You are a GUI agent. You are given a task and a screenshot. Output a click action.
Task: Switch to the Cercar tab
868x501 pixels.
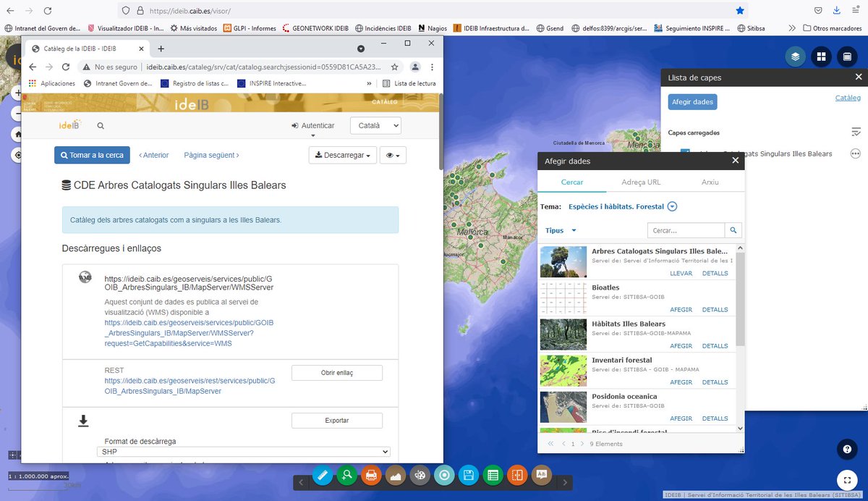(x=573, y=182)
